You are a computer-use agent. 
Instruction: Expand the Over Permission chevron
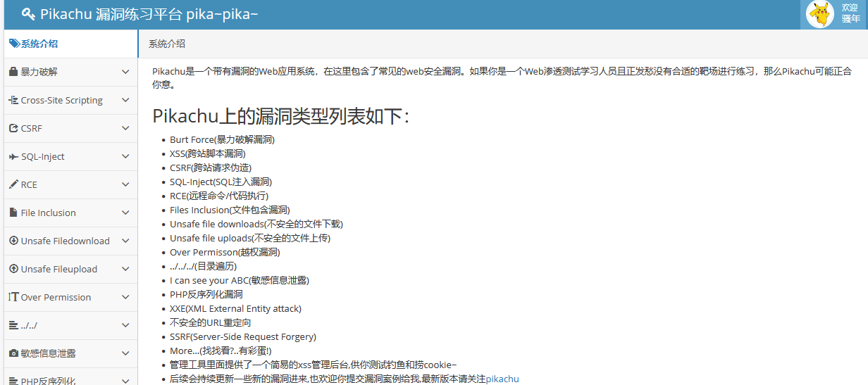coord(125,297)
